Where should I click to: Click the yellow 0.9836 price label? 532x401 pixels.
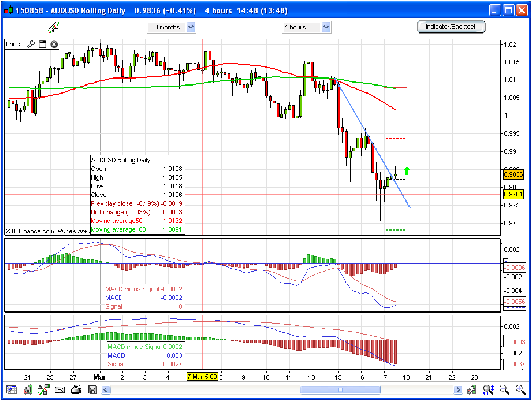click(514, 174)
